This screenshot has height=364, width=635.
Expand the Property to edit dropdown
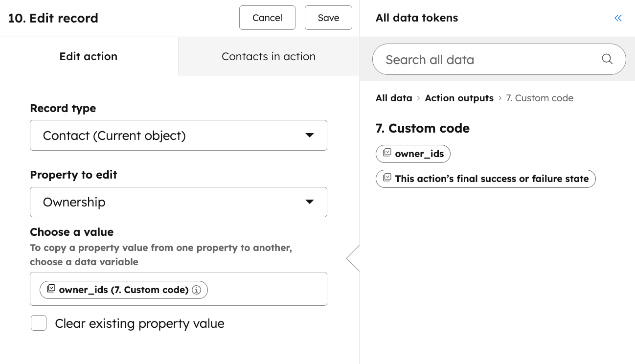point(179,202)
